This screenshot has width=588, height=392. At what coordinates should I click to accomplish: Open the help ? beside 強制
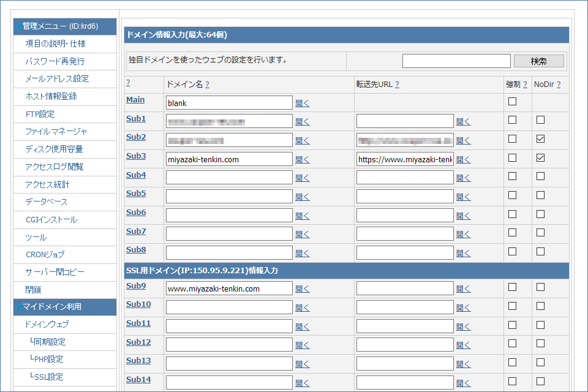coord(525,85)
